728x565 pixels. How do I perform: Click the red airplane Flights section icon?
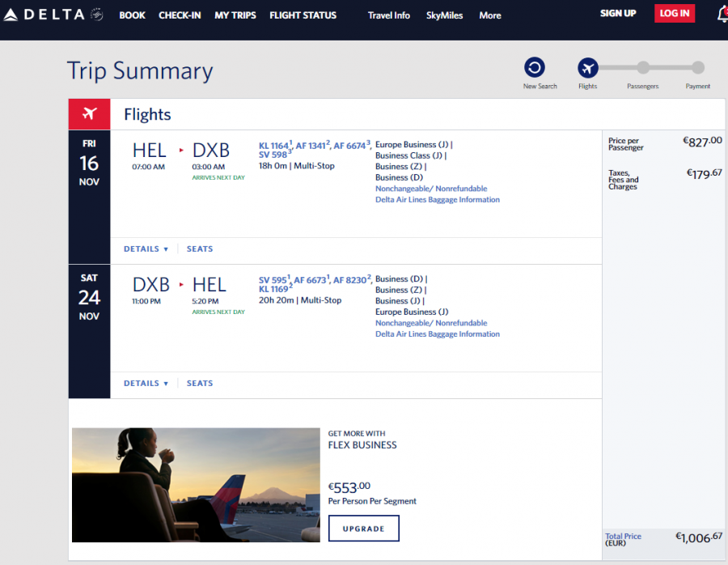click(89, 114)
